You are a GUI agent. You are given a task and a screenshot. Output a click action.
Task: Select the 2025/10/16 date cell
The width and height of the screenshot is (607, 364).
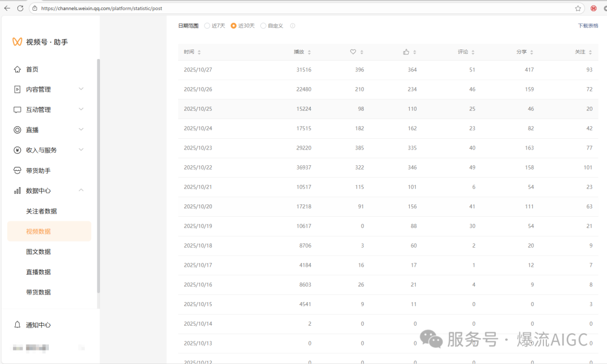198,285
